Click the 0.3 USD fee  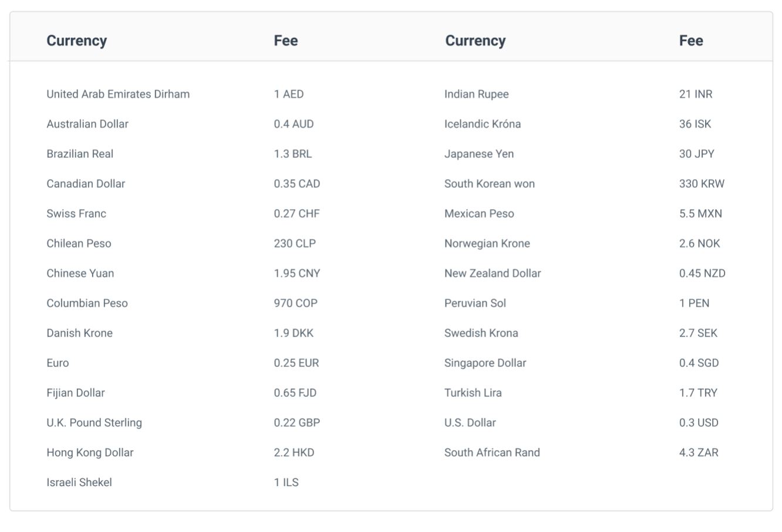coord(699,423)
